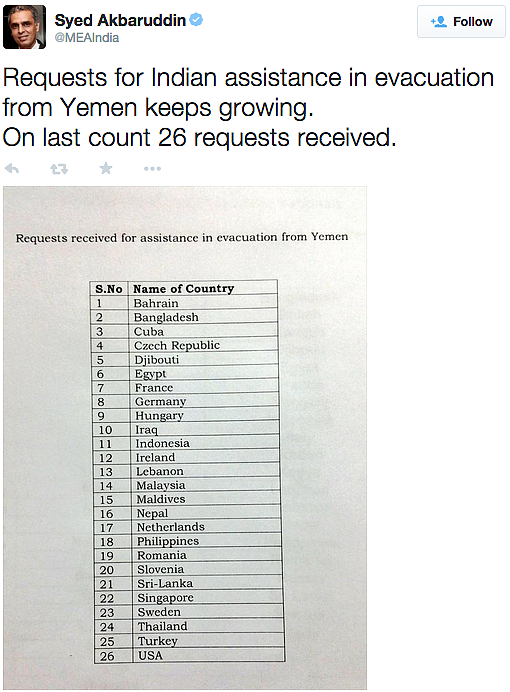
Task: Click the 'Name of Country' table header
Action: point(184,289)
